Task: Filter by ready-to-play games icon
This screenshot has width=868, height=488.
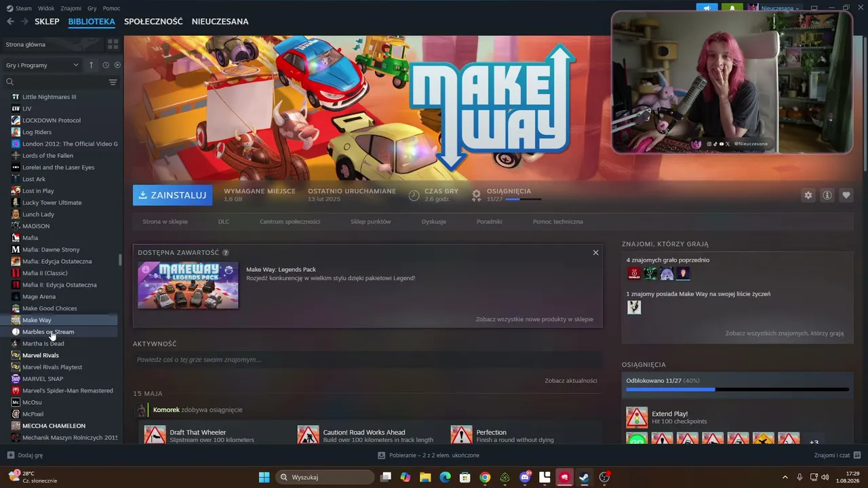Action: coord(117,65)
